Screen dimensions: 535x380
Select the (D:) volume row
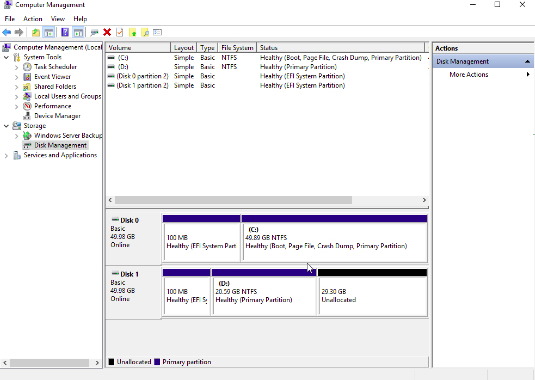268,67
